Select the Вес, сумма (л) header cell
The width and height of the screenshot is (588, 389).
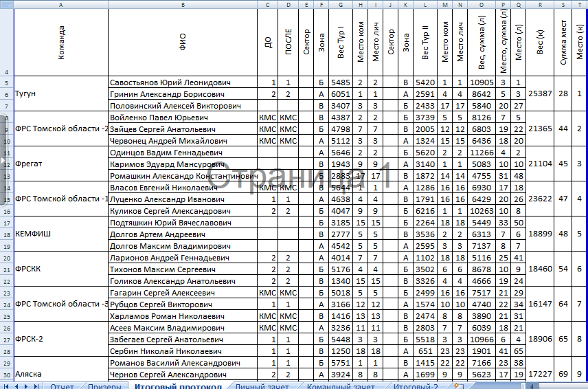pyautogui.click(x=482, y=43)
